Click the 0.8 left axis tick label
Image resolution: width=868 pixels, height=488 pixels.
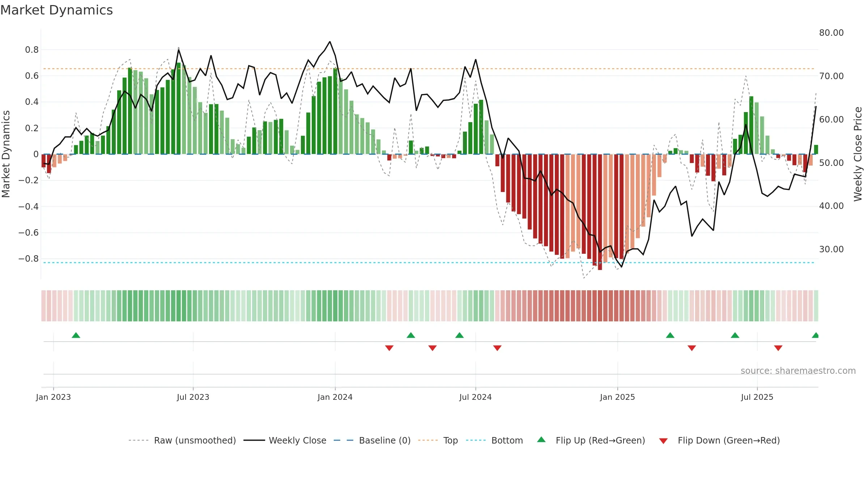coord(32,50)
